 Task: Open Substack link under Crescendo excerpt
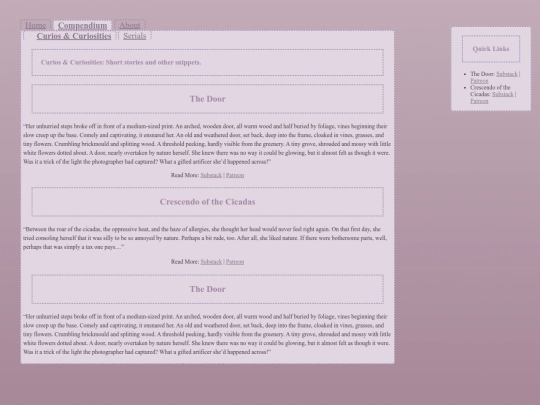tap(211, 262)
